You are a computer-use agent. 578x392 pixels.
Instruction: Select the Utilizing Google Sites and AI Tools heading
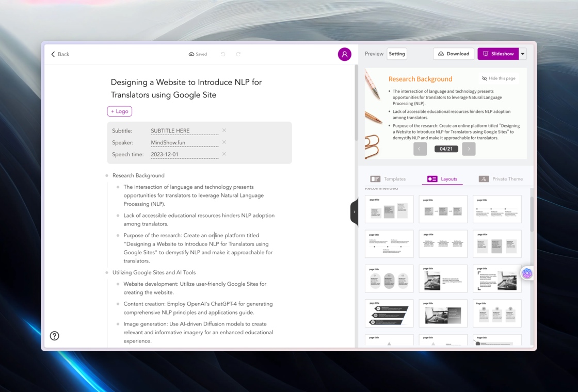tap(154, 273)
